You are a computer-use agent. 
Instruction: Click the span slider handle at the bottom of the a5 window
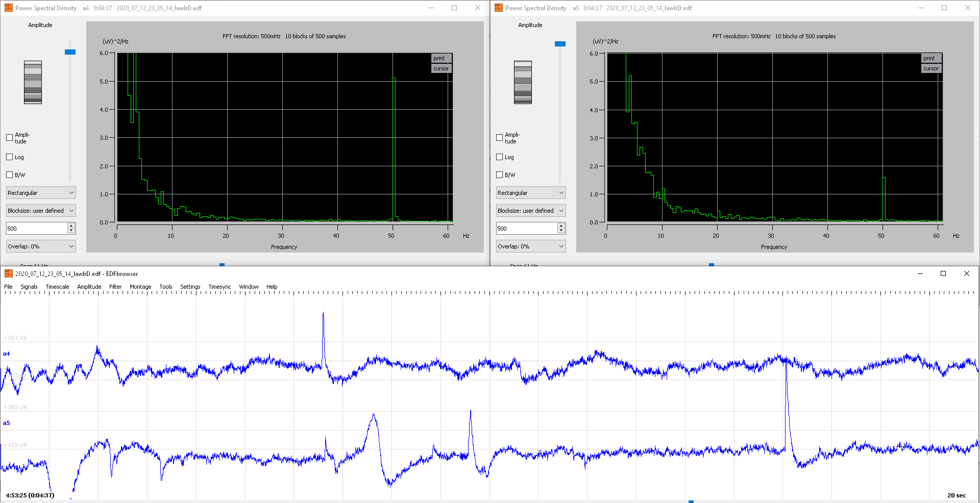tap(712, 265)
